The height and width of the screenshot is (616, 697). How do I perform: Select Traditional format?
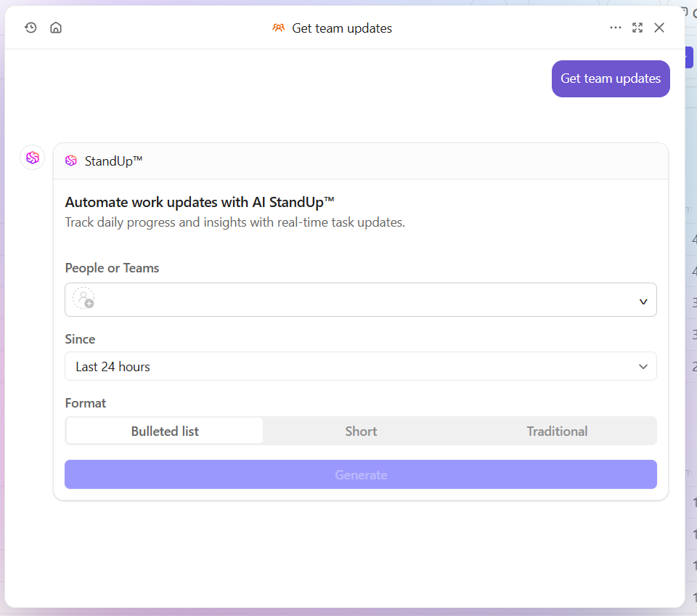pos(557,431)
